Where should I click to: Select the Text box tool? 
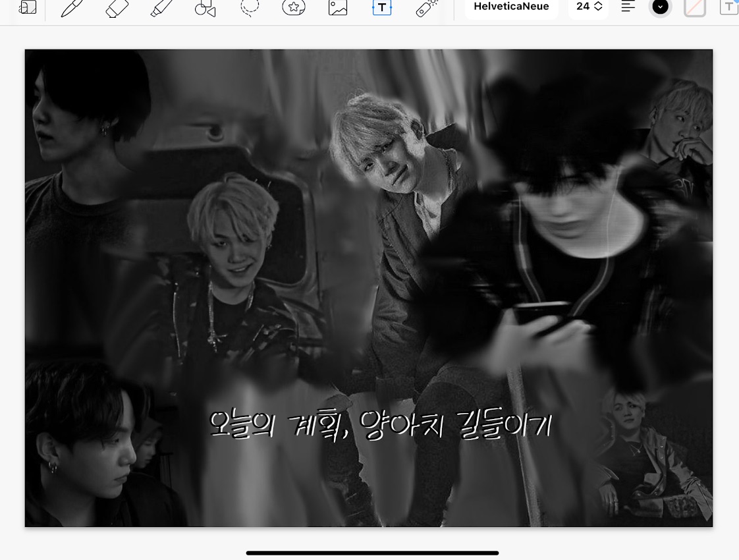(x=382, y=8)
